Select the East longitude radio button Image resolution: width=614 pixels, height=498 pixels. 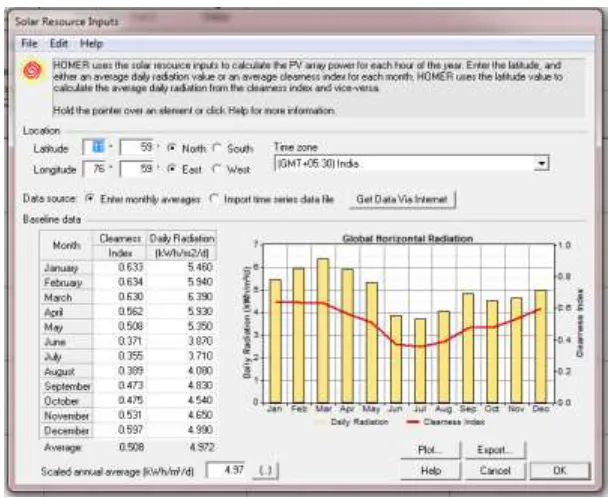pos(171,169)
